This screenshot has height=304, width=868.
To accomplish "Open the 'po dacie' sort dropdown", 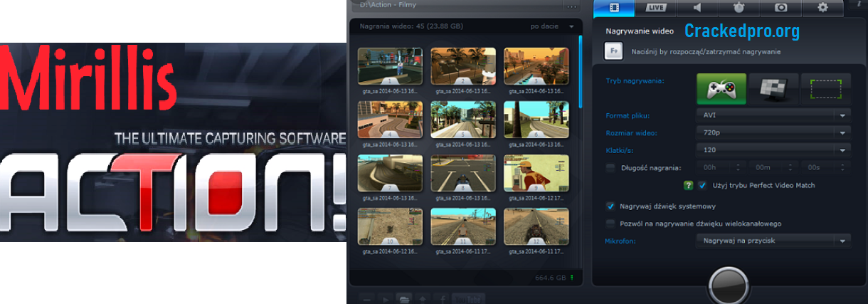I will 552,26.
